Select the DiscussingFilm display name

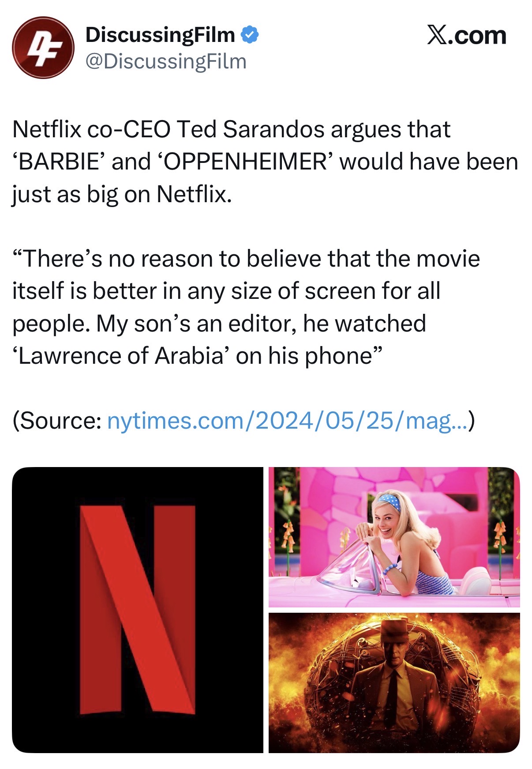pyautogui.click(x=160, y=35)
